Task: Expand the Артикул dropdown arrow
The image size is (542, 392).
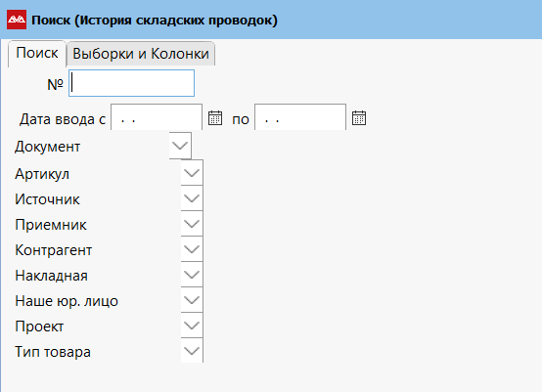Action: tap(192, 172)
